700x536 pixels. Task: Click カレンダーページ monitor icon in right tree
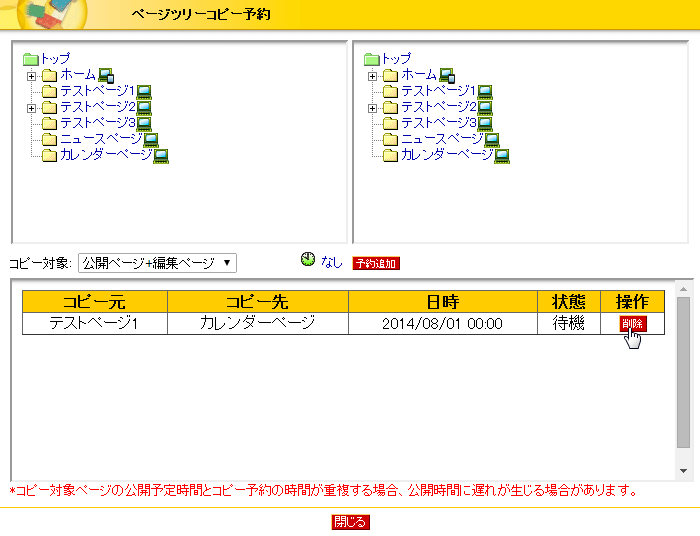pyautogui.click(x=502, y=156)
